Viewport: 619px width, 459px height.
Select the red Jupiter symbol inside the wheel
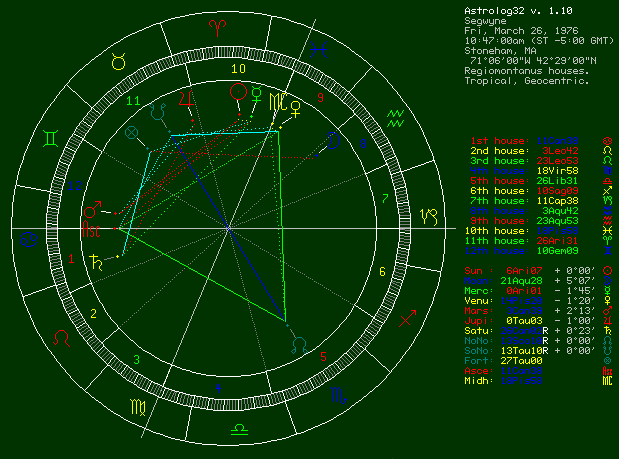(186, 99)
